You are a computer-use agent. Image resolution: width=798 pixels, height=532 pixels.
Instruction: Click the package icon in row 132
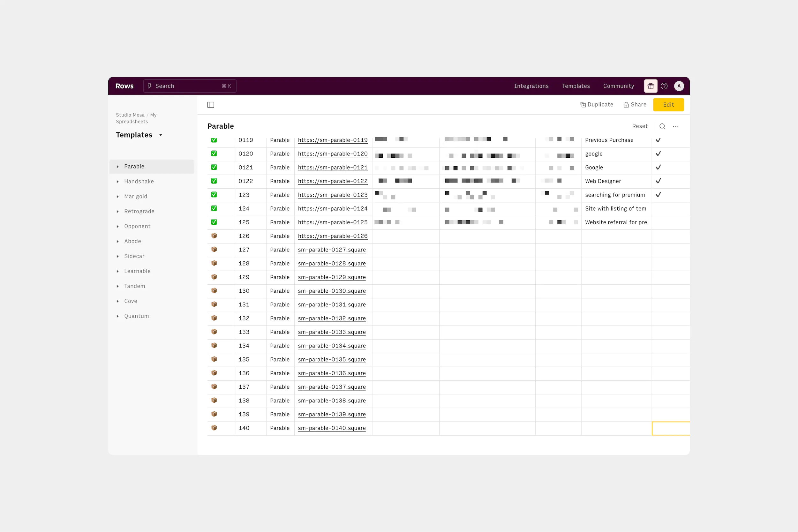[x=214, y=318]
